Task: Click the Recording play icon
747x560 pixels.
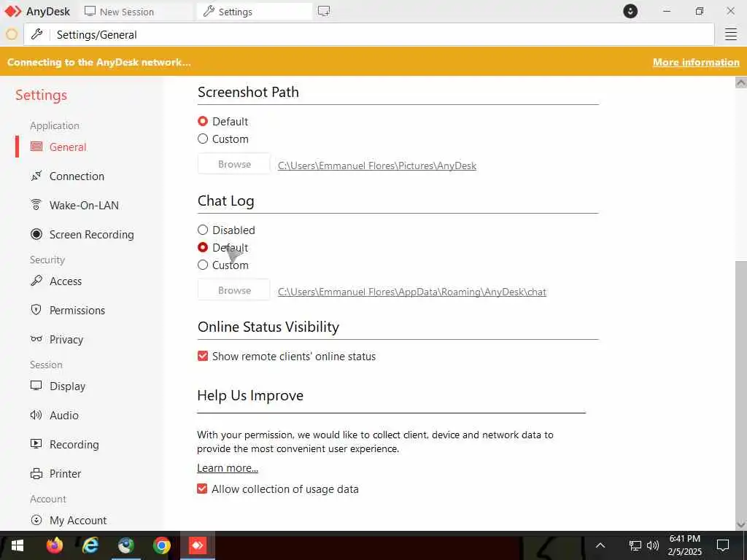Action: point(36,444)
